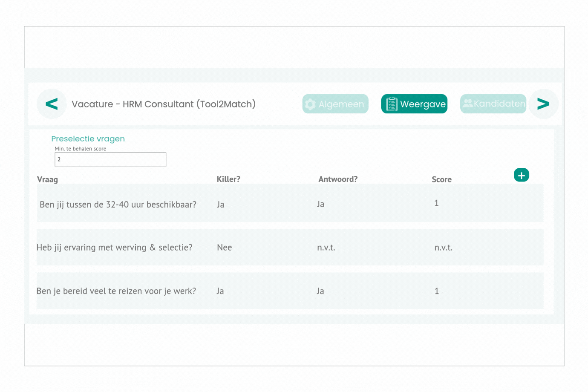The height and width of the screenshot is (392, 588).
Task: Click score n.v.t. in werving row
Action: click(x=443, y=248)
